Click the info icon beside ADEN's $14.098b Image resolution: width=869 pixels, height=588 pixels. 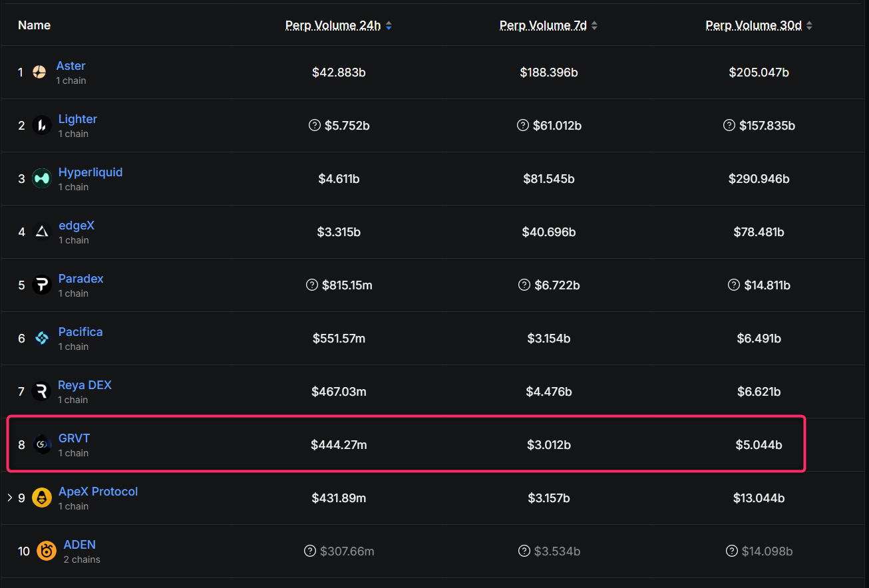pos(732,551)
